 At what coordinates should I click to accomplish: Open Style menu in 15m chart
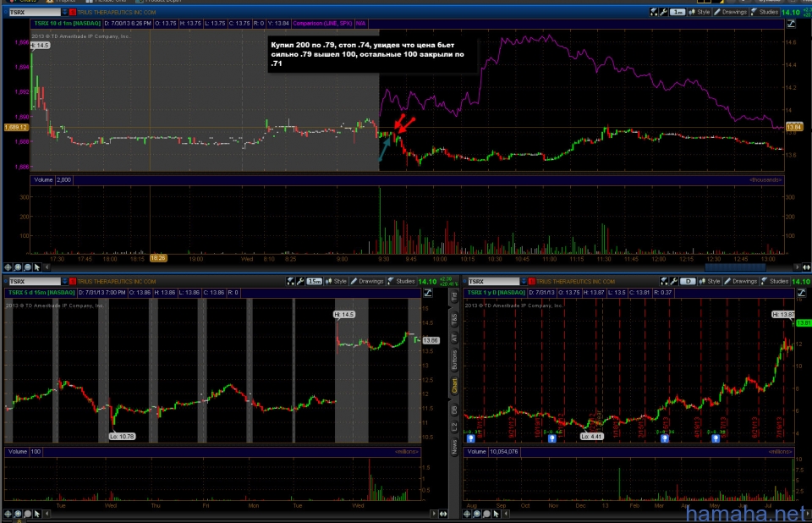click(x=336, y=282)
